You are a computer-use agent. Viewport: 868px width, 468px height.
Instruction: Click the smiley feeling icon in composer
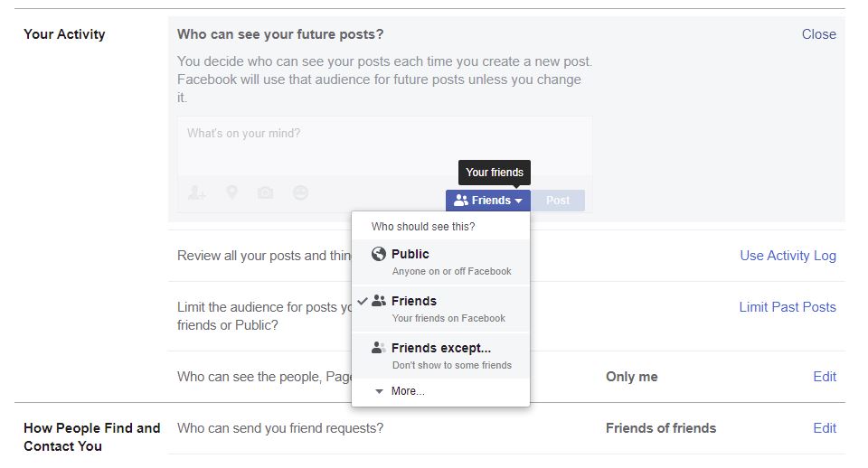click(300, 192)
